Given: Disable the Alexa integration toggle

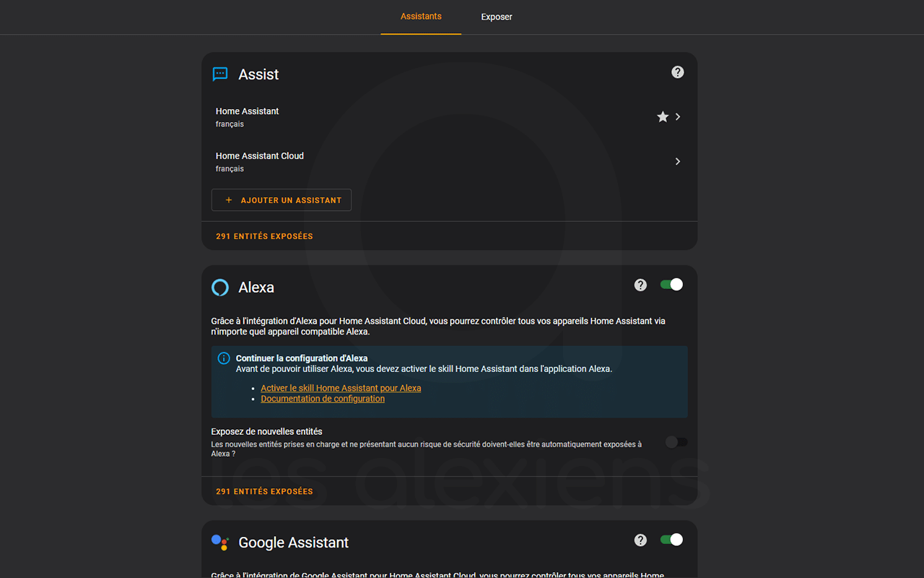Looking at the screenshot, I should [x=671, y=285].
